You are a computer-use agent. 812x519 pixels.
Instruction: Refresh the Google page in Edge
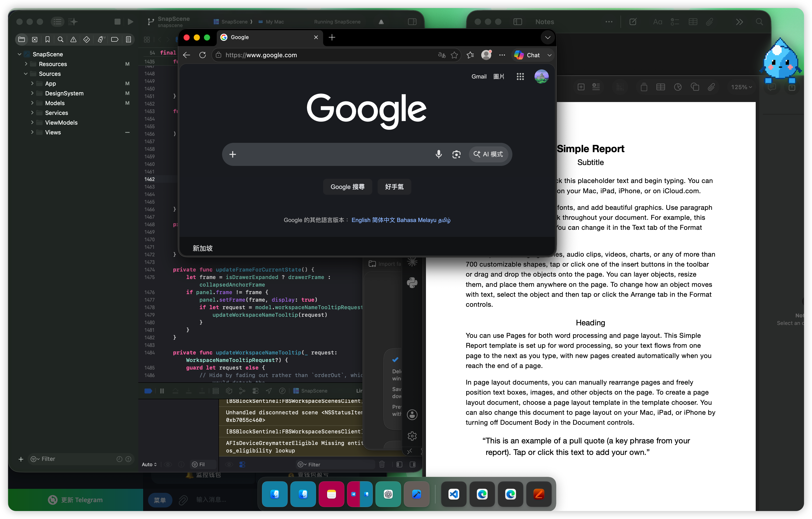click(202, 55)
